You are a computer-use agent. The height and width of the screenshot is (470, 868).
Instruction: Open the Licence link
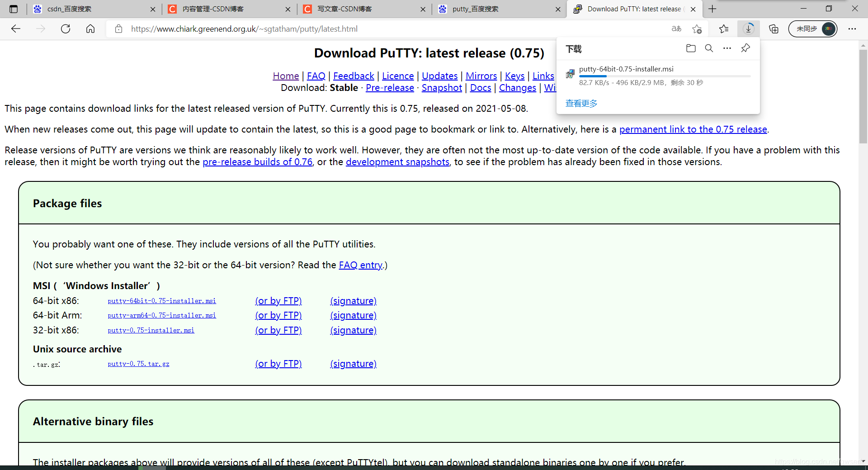398,76
